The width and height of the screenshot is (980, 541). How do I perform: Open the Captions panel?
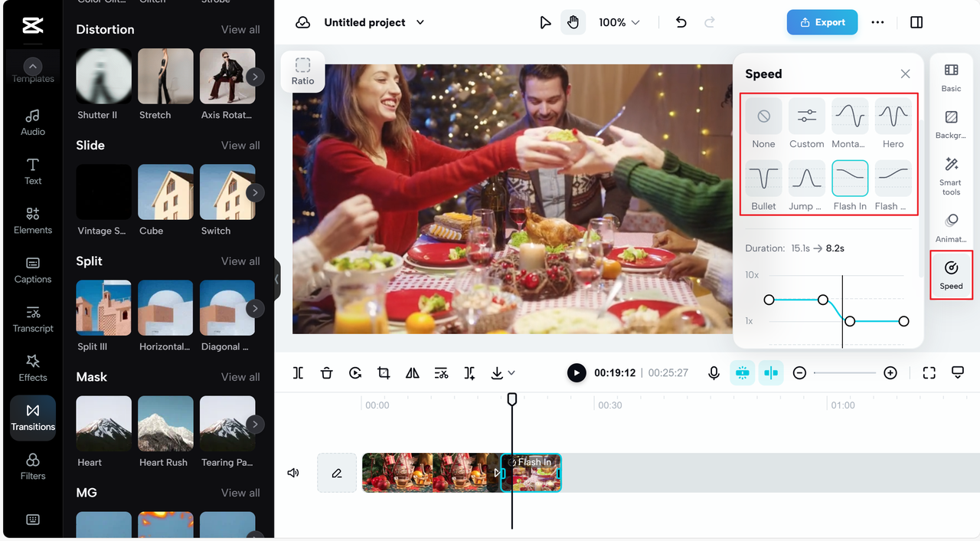33,270
